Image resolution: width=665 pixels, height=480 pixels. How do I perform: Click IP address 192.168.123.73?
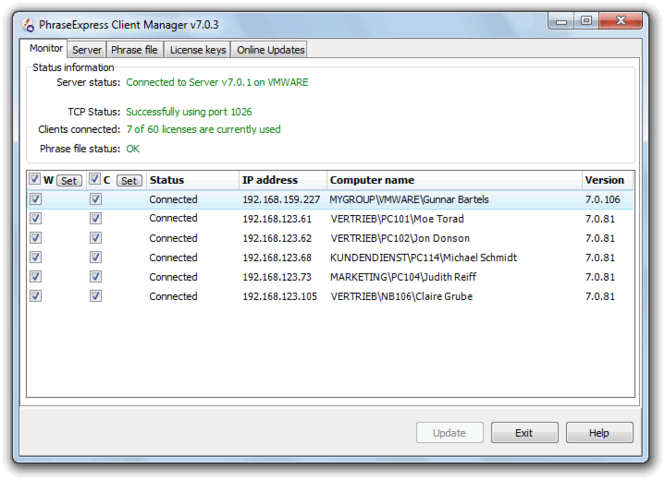[x=277, y=277]
